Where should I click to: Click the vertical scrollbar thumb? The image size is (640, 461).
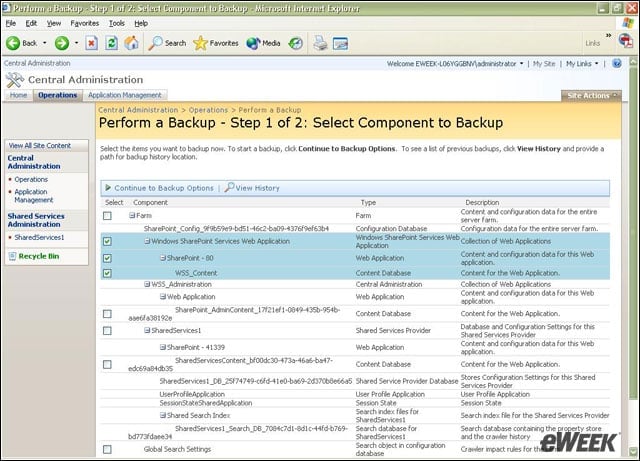[x=633, y=233]
